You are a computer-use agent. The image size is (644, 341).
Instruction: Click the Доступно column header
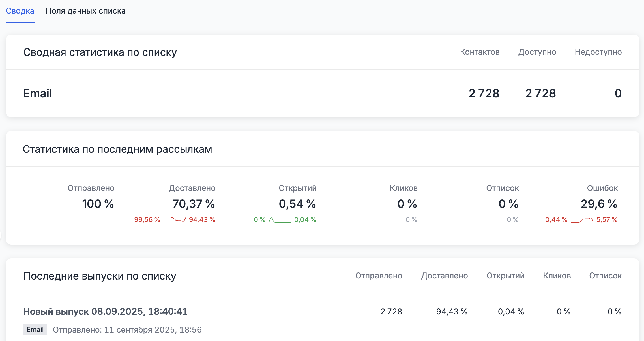(537, 52)
